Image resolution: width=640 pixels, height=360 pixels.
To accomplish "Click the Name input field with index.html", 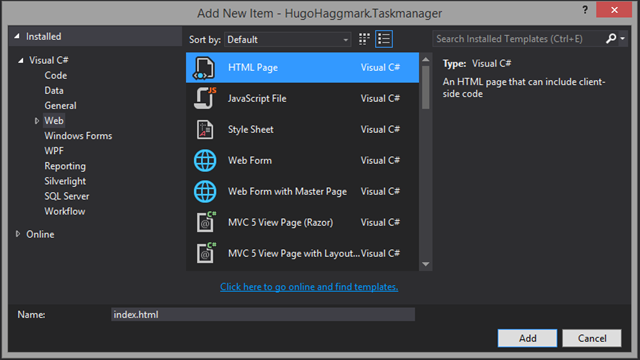I will pyautogui.click(x=263, y=314).
